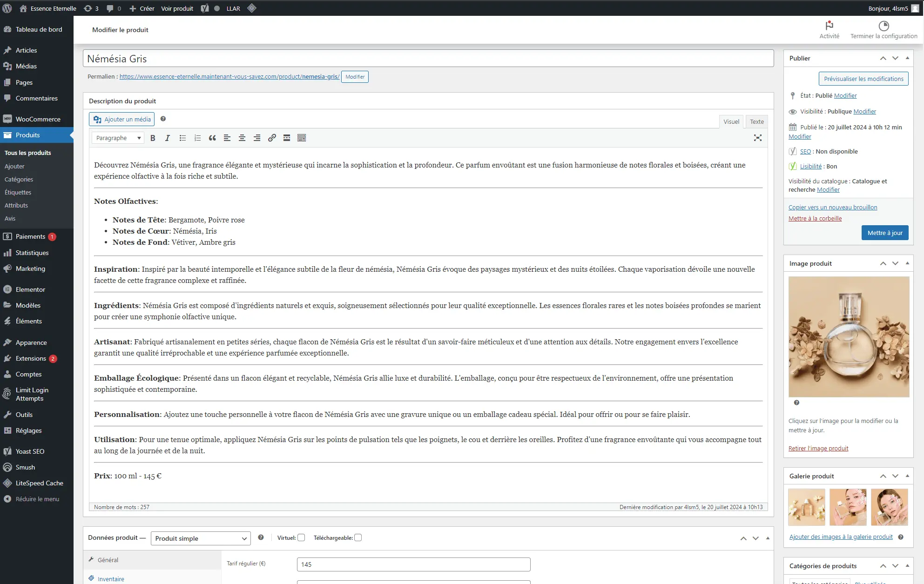The height and width of the screenshot is (584, 924).
Task: Collapse the Image produit panel
Action: [907, 263]
